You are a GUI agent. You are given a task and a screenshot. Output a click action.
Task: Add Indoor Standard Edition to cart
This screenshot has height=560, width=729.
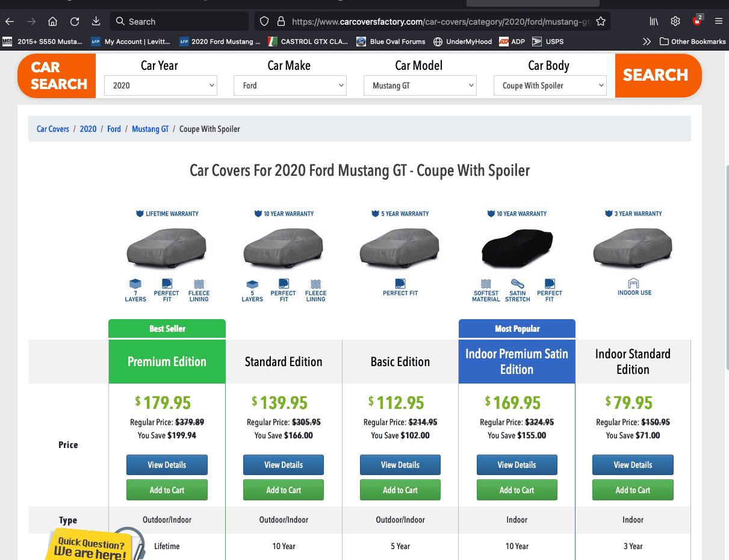[x=633, y=490]
